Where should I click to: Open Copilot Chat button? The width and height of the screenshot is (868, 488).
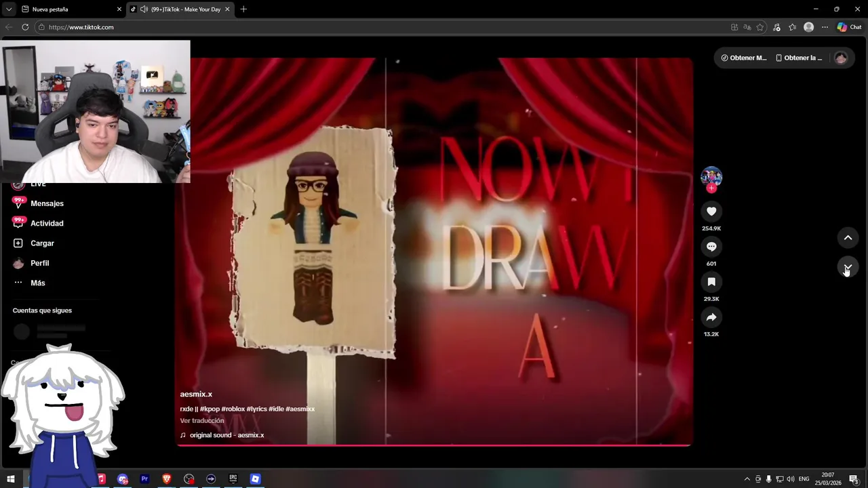849,27
